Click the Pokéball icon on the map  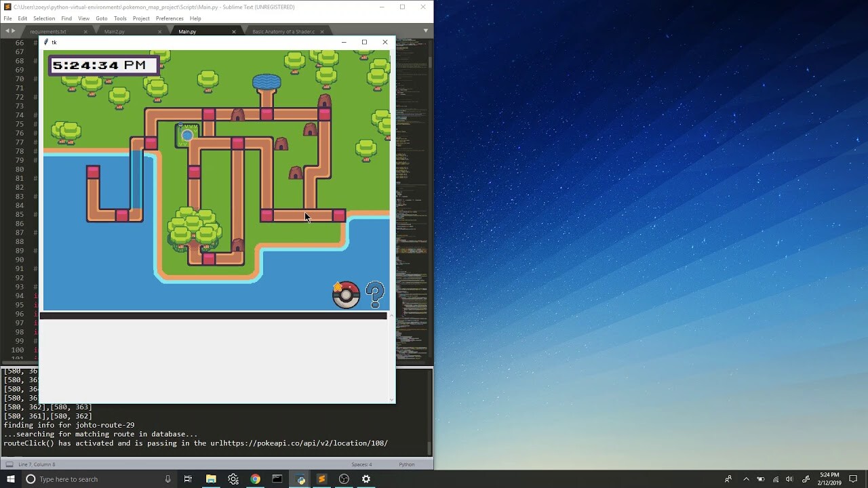(346, 294)
